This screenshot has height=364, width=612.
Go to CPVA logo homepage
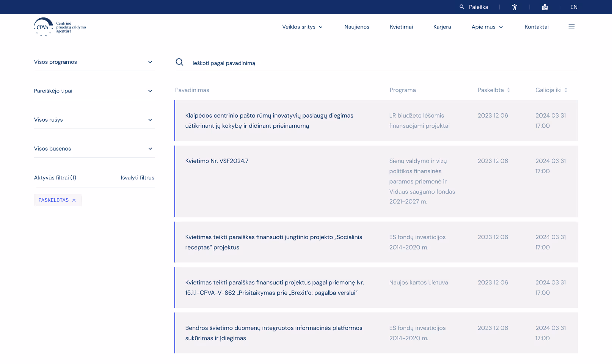click(60, 27)
